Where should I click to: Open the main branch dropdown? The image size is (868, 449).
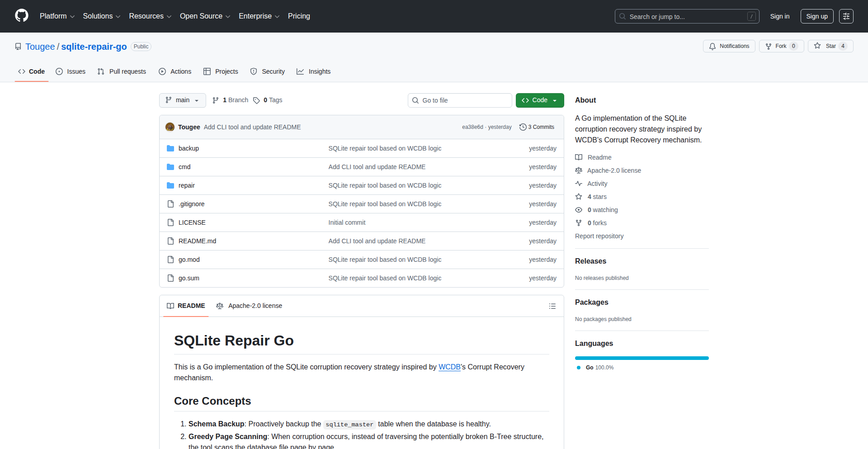tap(182, 100)
